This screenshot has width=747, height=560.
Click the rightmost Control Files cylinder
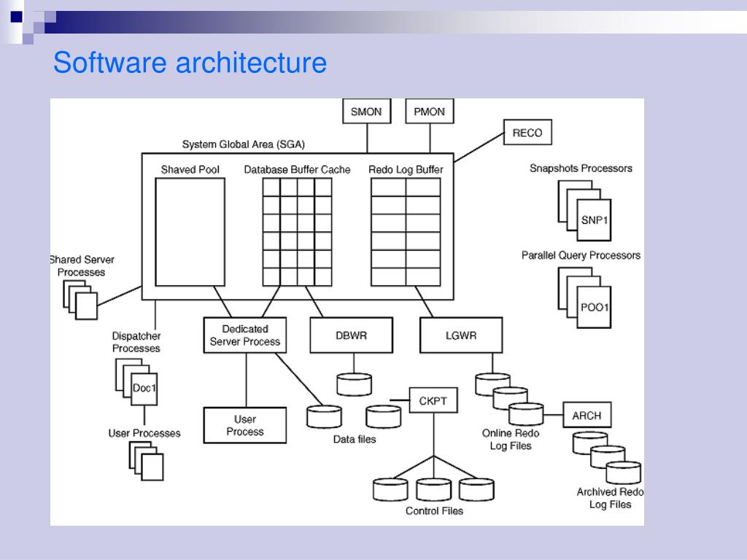[x=476, y=489]
